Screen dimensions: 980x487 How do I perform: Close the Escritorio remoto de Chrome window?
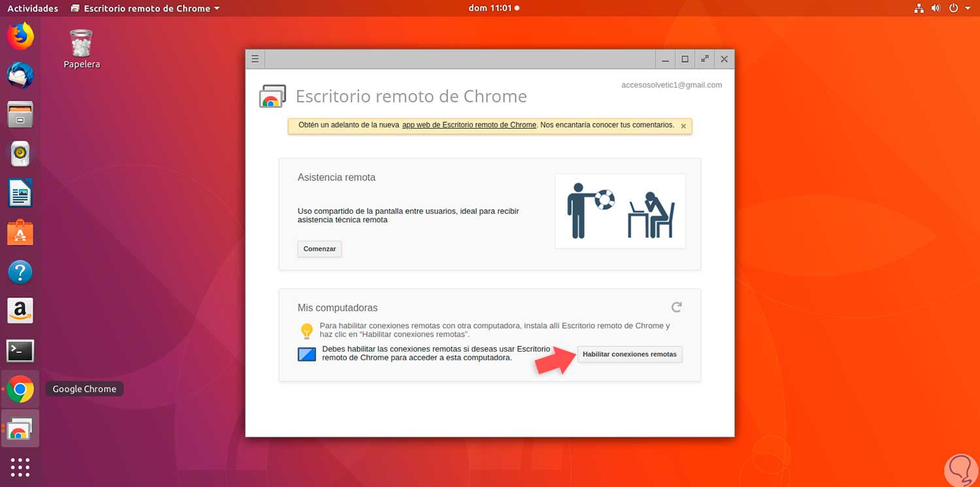click(724, 59)
